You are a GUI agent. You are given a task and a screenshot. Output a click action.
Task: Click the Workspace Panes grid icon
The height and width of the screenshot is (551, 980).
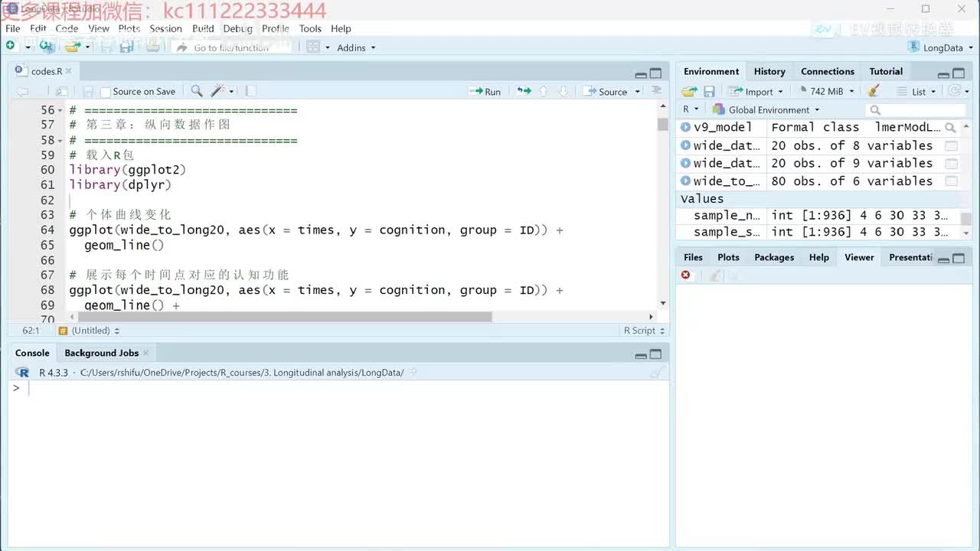coord(313,47)
